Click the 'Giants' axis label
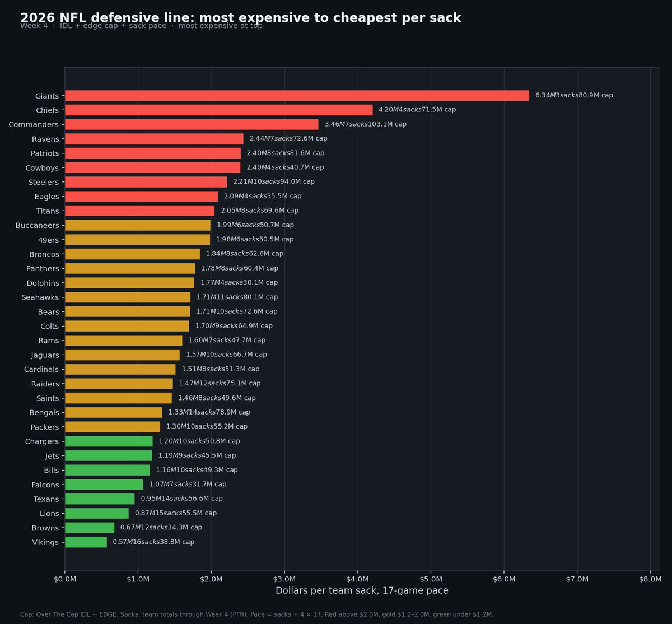This screenshot has width=672, height=624. (47, 96)
